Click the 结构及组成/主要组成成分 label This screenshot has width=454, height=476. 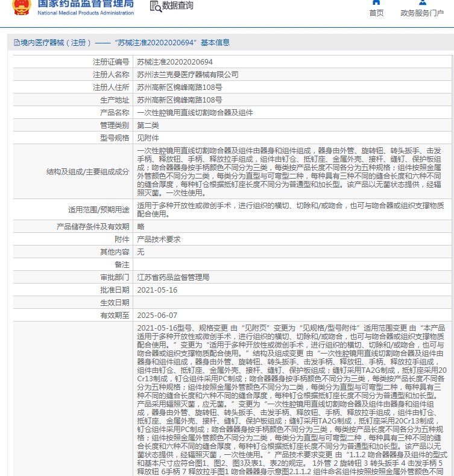click(87, 172)
